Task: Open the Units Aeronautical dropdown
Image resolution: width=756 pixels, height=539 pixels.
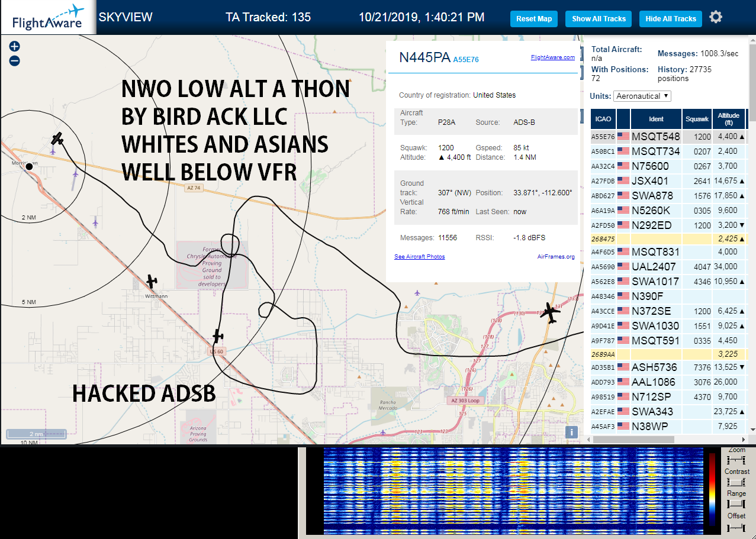Action: [642, 96]
